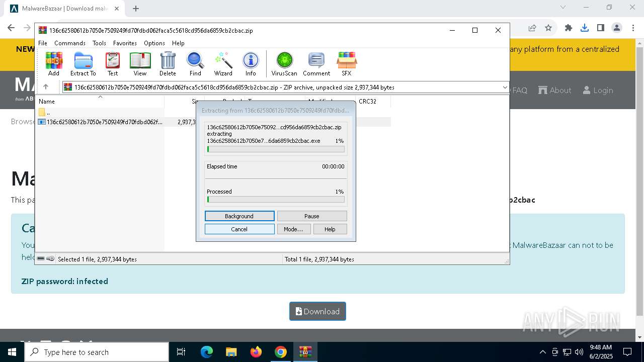
Task: Click the Type here to search box
Action: click(x=97, y=352)
